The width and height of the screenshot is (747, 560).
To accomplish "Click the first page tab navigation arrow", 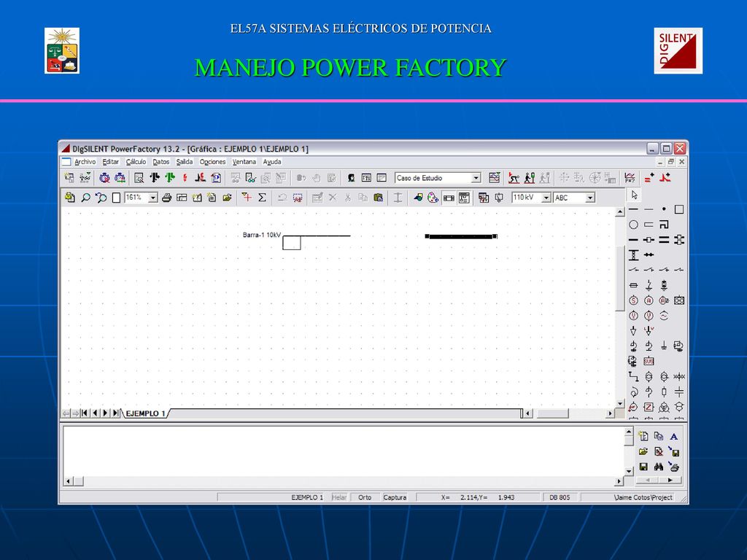I will tap(85, 413).
